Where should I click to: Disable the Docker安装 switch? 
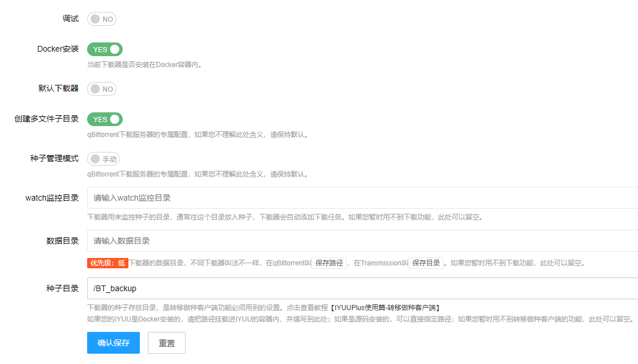(x=104, y=49)
